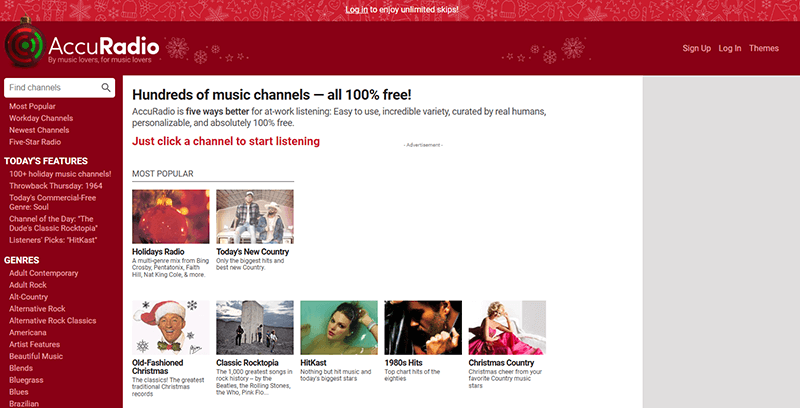Click 1980s Hits thumbnail image
The height and width of the screenshot is (408, 800).
click(x=423, y=327)
